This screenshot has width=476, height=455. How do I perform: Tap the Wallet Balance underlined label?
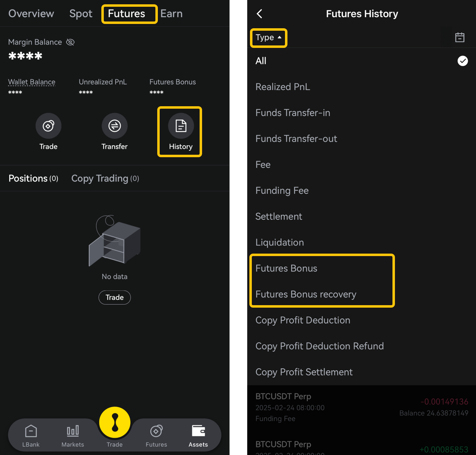[x=32, y=82]
